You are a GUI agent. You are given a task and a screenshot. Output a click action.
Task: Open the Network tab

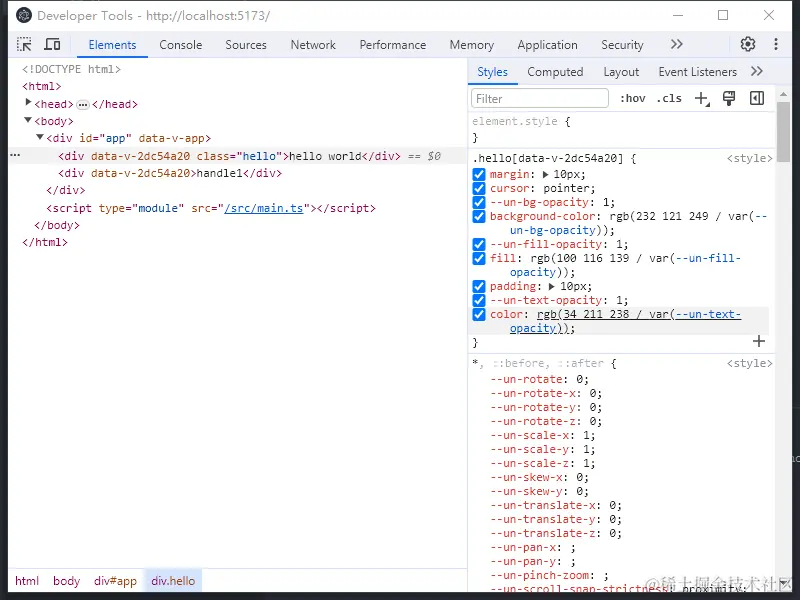click(313, 45)
